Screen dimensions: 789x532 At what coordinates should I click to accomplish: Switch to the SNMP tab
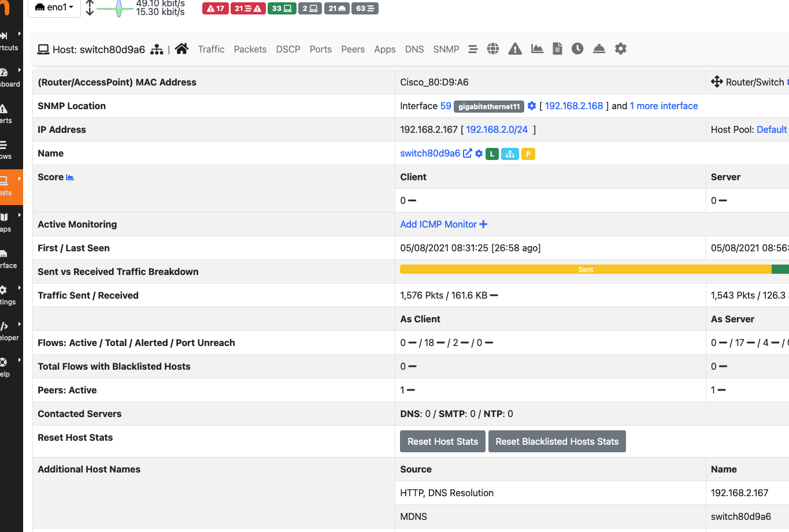point(446,49)
